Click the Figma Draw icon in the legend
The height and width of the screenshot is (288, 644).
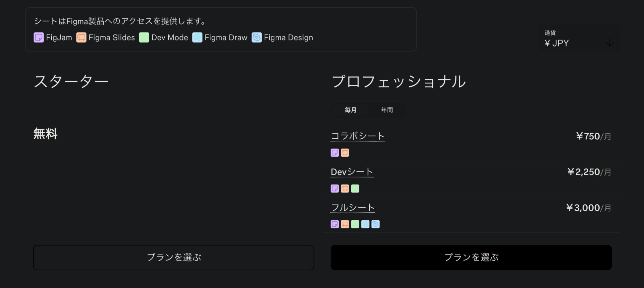197,38
